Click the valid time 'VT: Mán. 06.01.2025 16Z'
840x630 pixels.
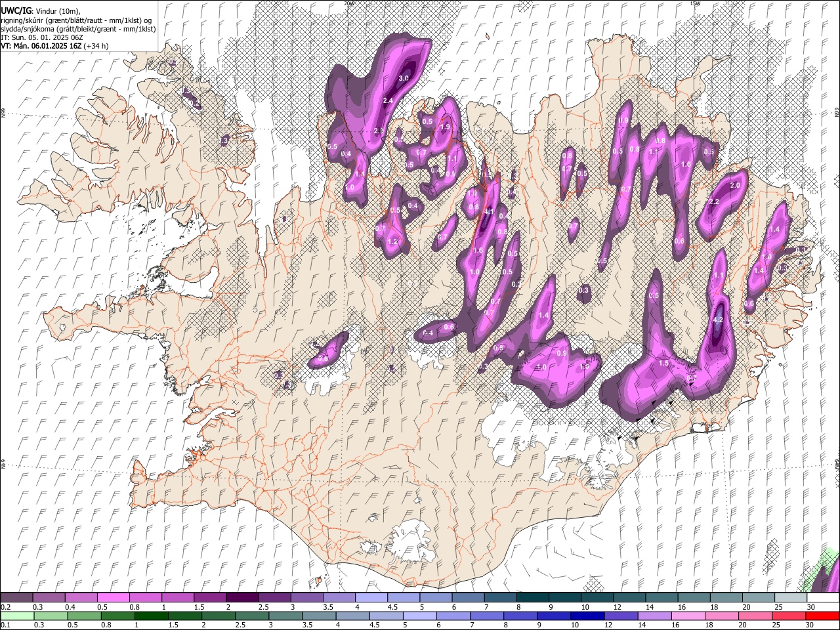pyautogui.click(x=40, y=46)
